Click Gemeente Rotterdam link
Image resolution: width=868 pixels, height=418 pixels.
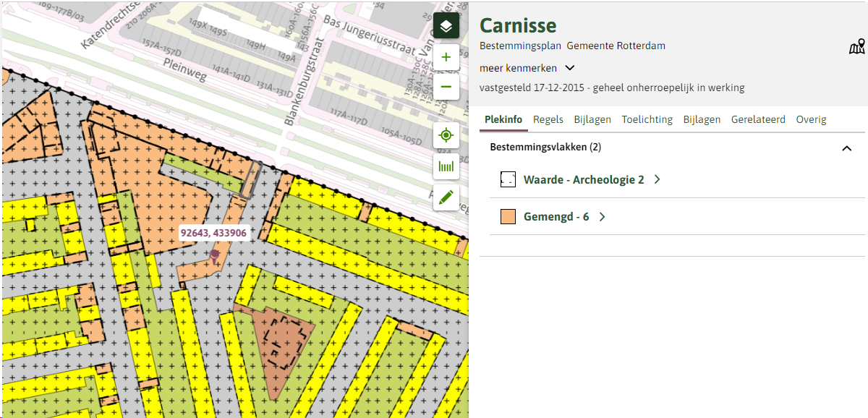(x=616, y=46)
